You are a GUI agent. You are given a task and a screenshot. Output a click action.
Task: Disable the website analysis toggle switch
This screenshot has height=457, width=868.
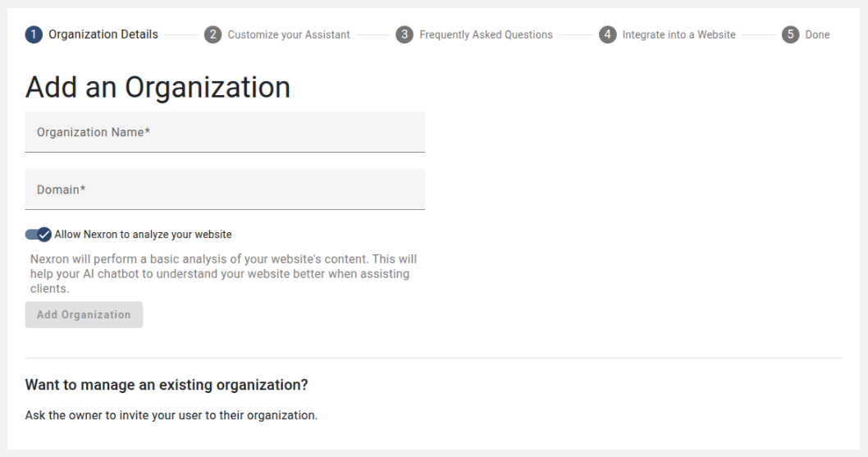point(39,235)
